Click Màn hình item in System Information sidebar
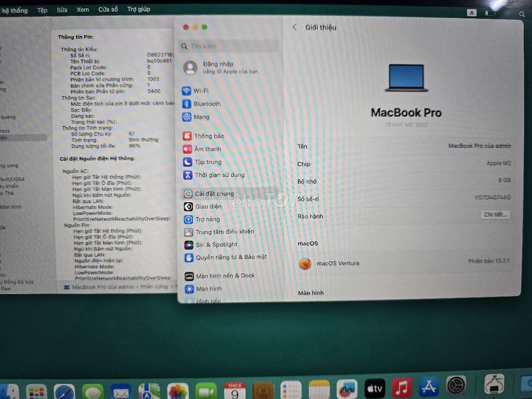This screenshot has width=532, height=399. click(x=11, y=207)
